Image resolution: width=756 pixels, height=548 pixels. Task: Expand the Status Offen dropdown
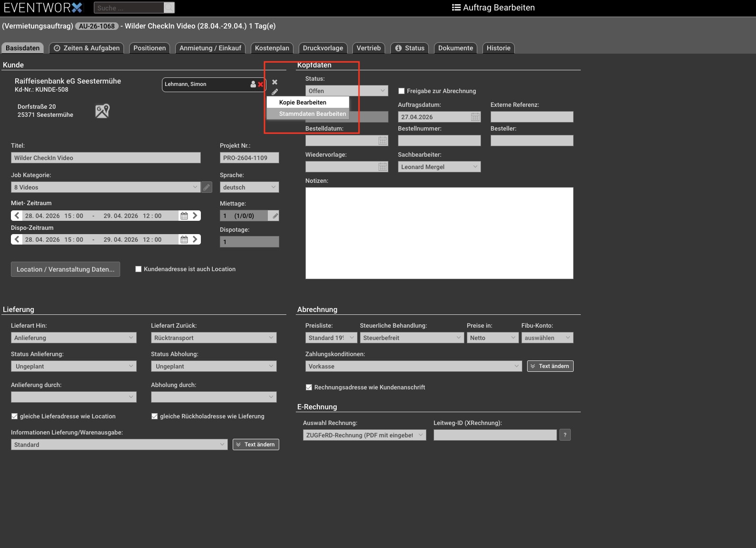(x=347, y=91)
